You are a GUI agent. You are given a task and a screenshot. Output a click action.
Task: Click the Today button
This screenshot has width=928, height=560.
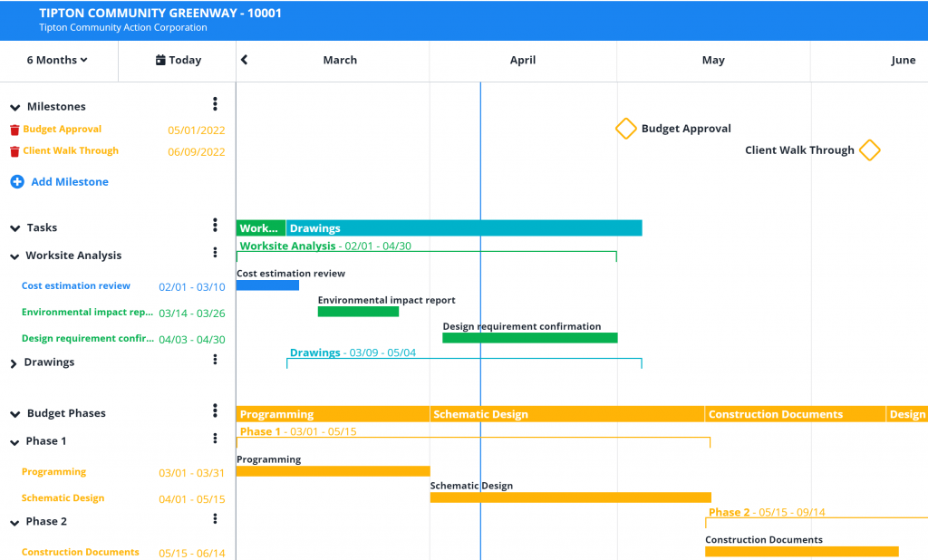[x=176, y=59]
